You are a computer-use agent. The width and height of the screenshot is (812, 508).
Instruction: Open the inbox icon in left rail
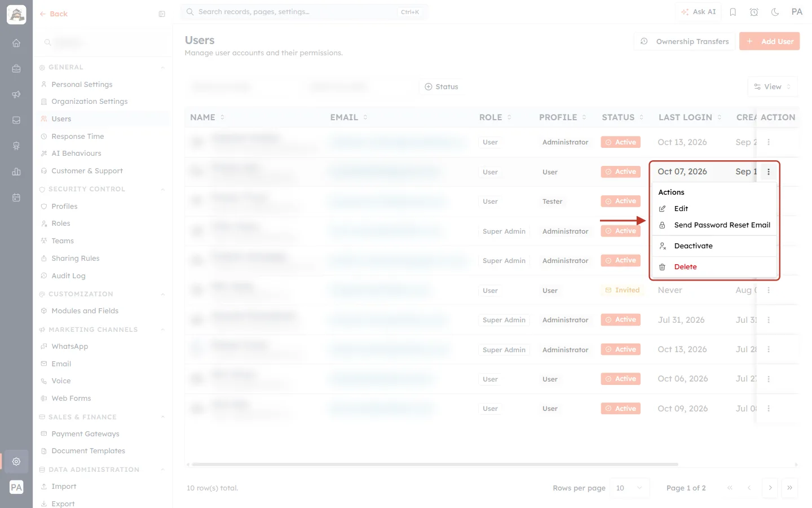[x=16, y=120]
